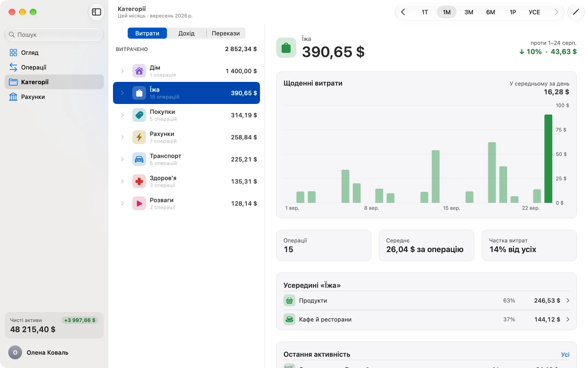
Task: Select the 6М time range
Action: (491, 12)
